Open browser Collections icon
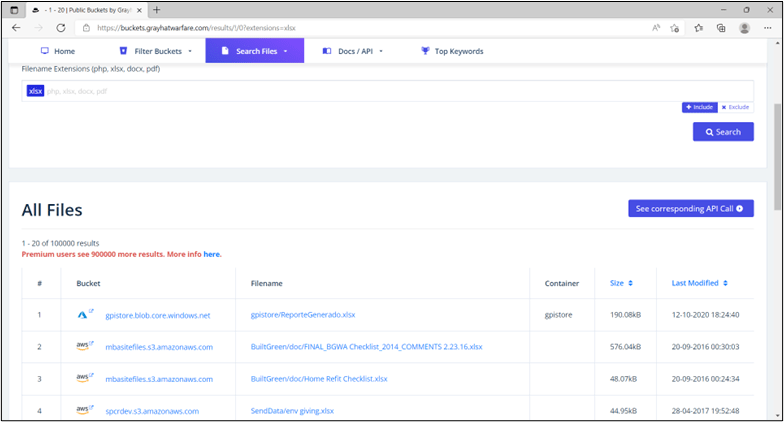Screen dimensions: 784x422 [x=721, y=28]
